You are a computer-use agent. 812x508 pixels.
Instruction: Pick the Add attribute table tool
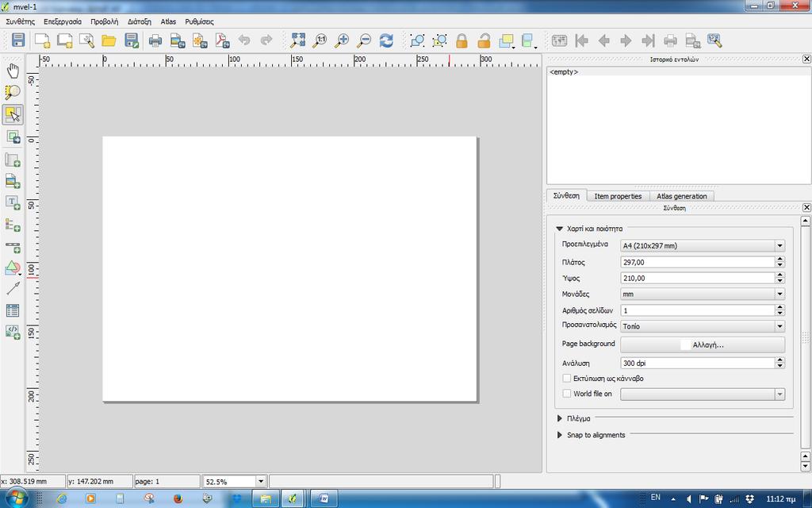point(13,310)
